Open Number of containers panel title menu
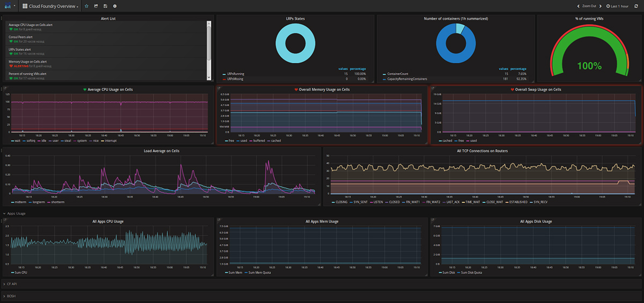 456,18
